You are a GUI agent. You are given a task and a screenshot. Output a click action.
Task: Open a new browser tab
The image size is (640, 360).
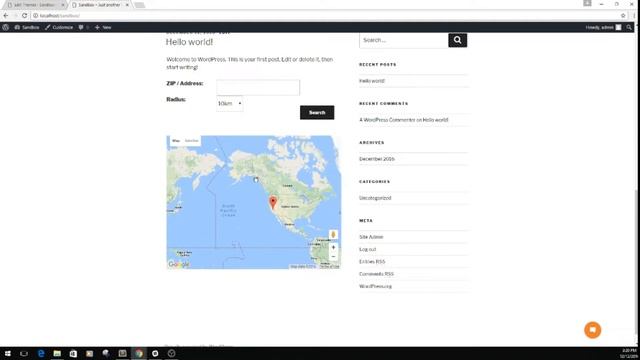point(140,5)
